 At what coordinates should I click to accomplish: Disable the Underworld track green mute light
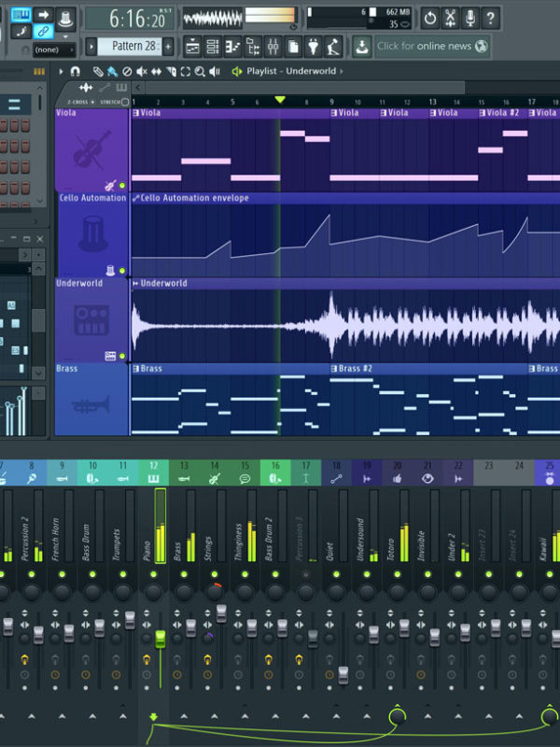[122, 356]
